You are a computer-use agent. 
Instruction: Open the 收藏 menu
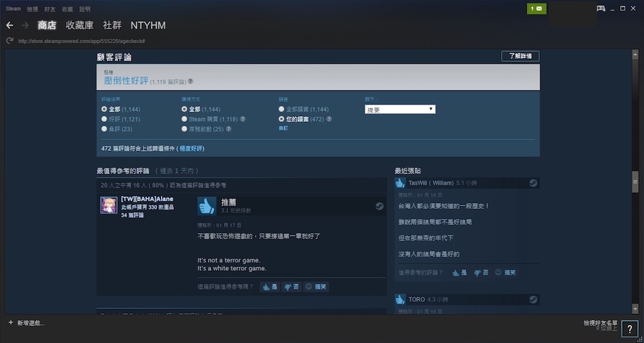click(68, 9)
